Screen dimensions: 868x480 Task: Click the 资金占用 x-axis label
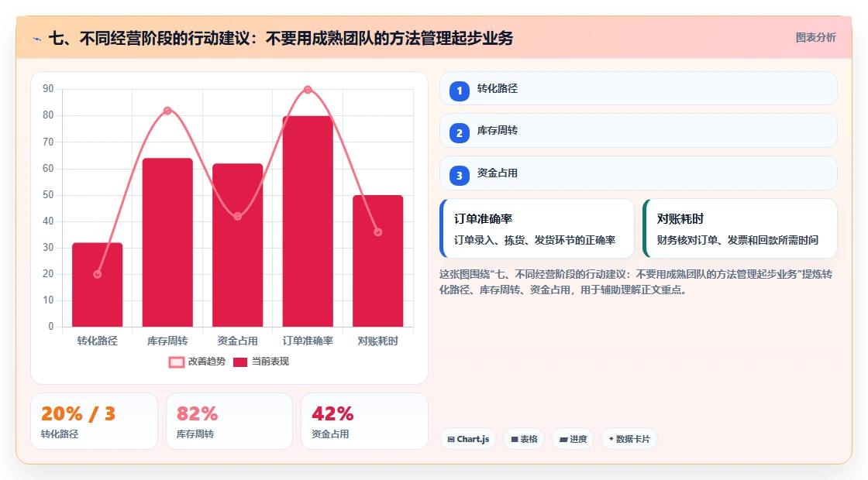click(x=237, y=341)
